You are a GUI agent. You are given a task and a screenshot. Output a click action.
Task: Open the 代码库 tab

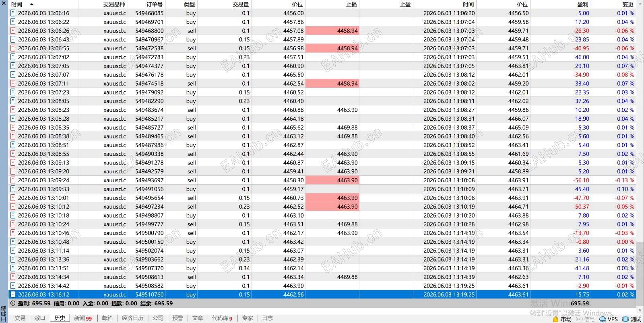[222, 318]
